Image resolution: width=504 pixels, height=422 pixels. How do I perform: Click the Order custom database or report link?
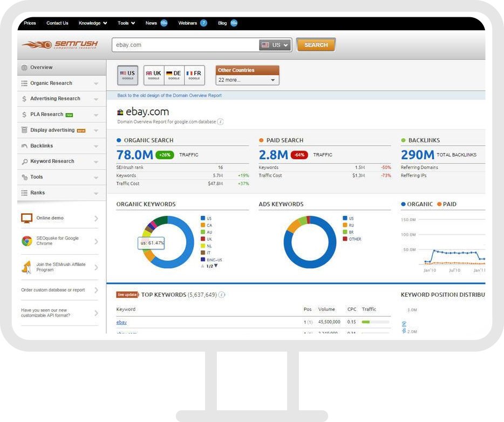click(53, 290)
